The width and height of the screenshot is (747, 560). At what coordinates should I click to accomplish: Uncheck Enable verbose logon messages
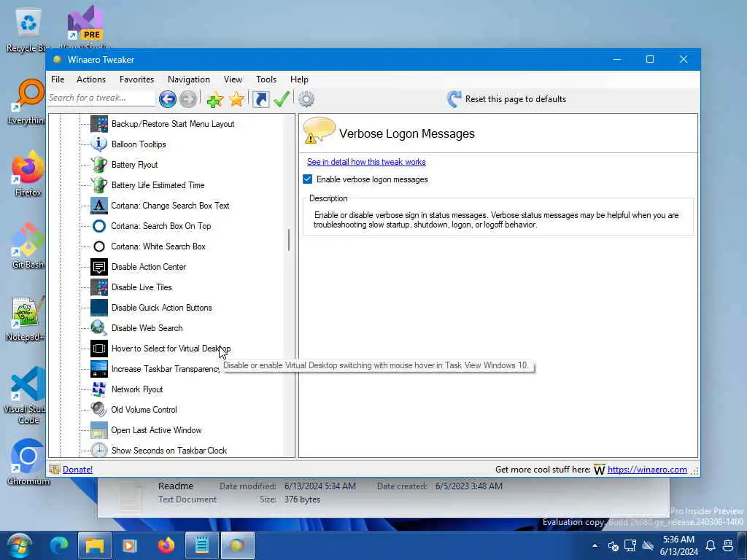[308, 179]
